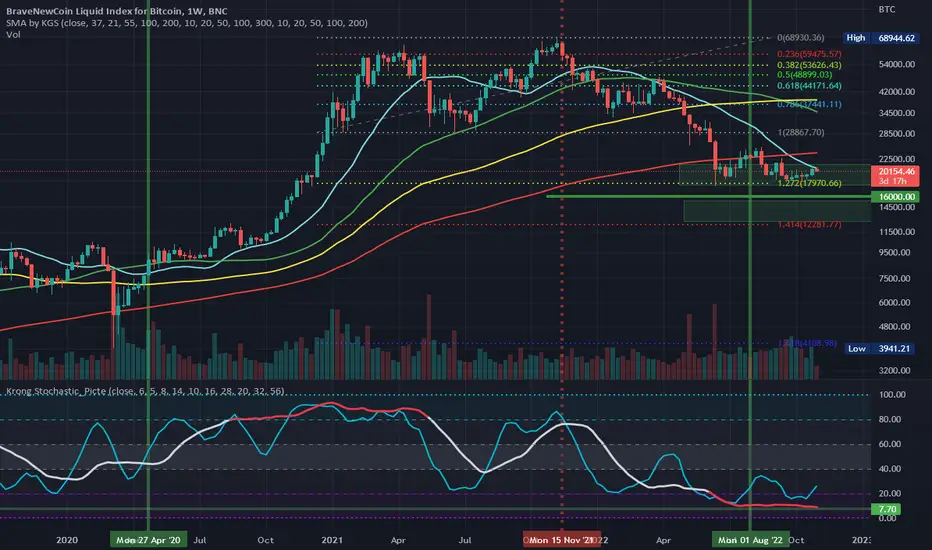Click the 9500.00 price axis value
The image size is (932, 550).
point(894,253)
